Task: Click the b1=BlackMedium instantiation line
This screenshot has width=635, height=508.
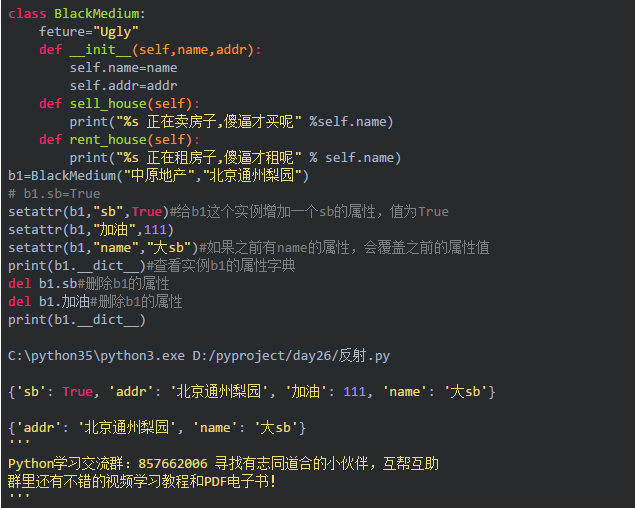Action: point(158,175)
